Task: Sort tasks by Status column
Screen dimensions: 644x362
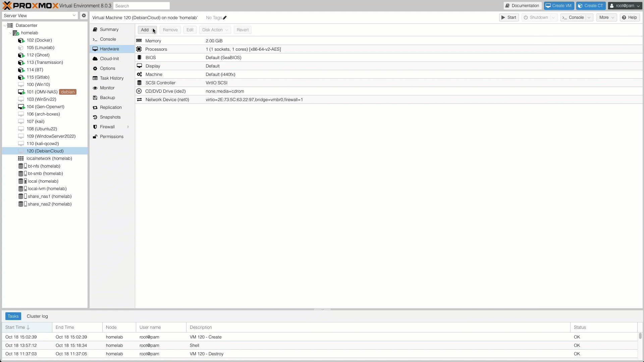Action: 604,327
